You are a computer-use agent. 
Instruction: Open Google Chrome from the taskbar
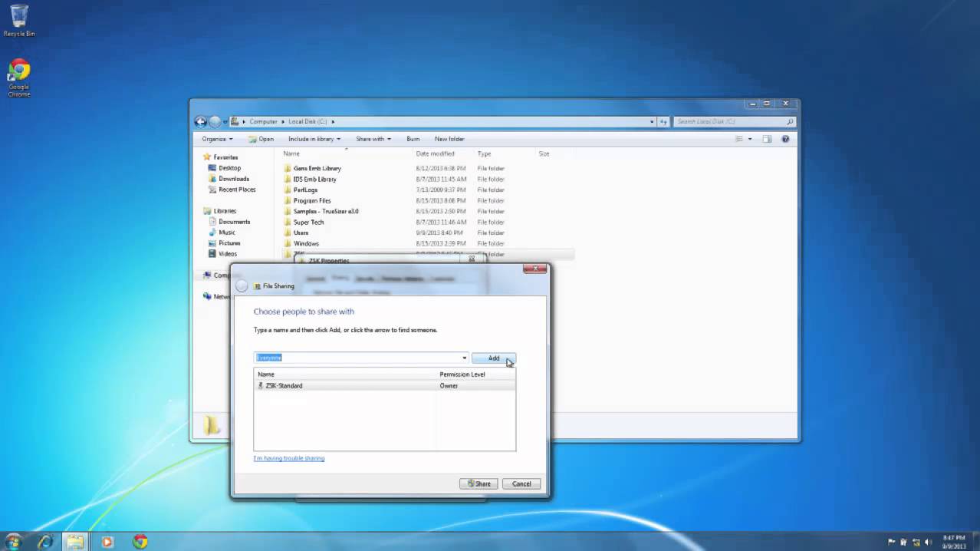point(140,541)
